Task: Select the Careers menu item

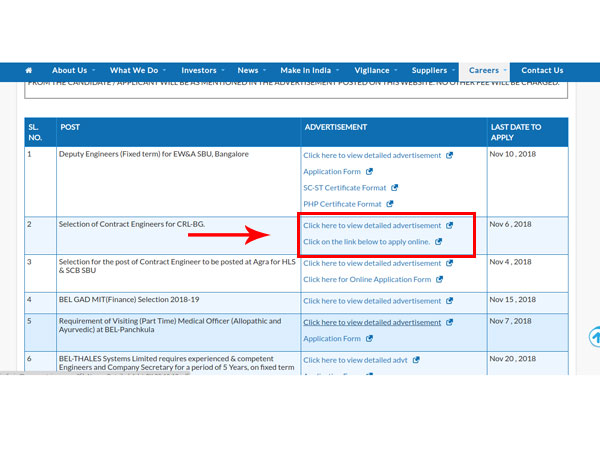Action: (x=484, y=70)
